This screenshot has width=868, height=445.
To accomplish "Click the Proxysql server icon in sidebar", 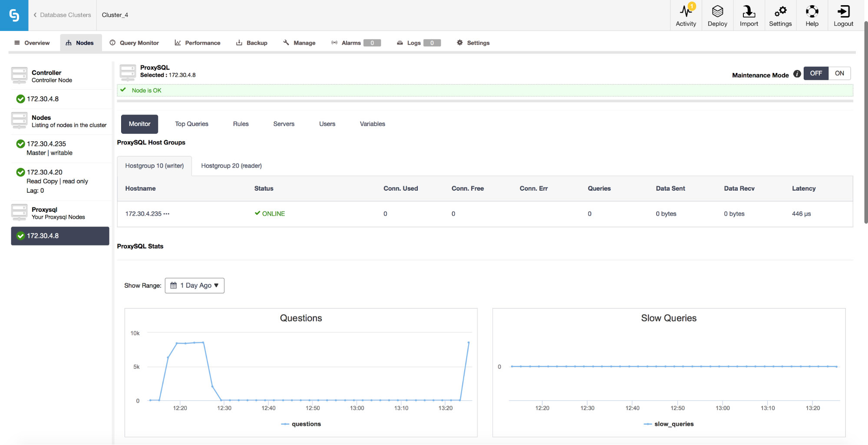I will (x=19, y=213).
